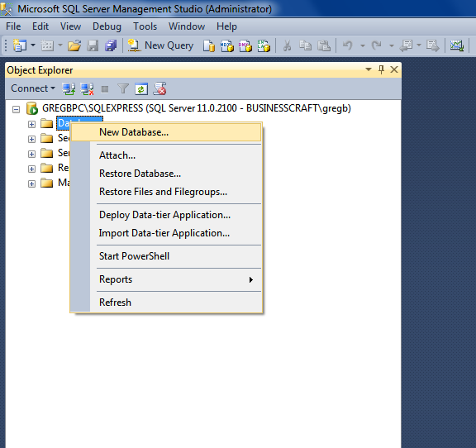Viewport: 476px width, 448px height.
Task: Choose Start PowerShell from context menu
Action: (x=166, y=256)
